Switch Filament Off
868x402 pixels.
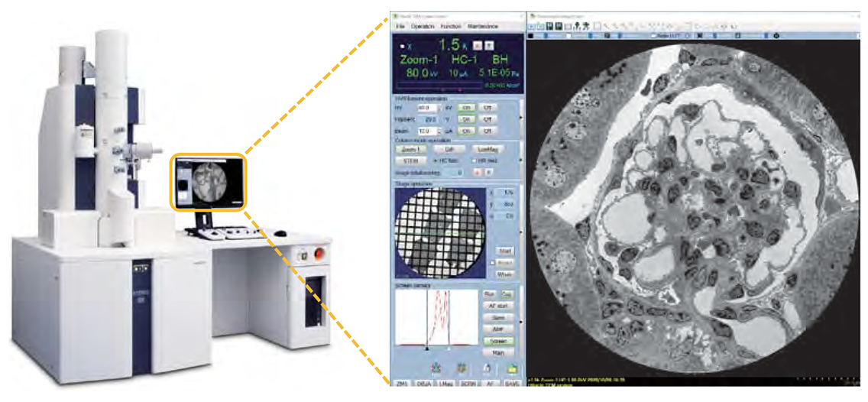click(x=487, y=119)
